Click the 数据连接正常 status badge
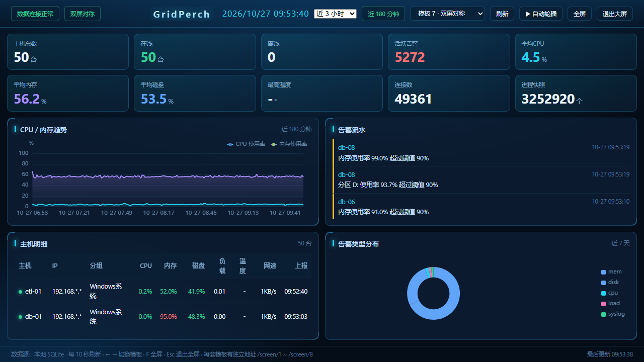The height and width of the screenshot is (362, 644). pyautogui.click(x=35, y=14)
